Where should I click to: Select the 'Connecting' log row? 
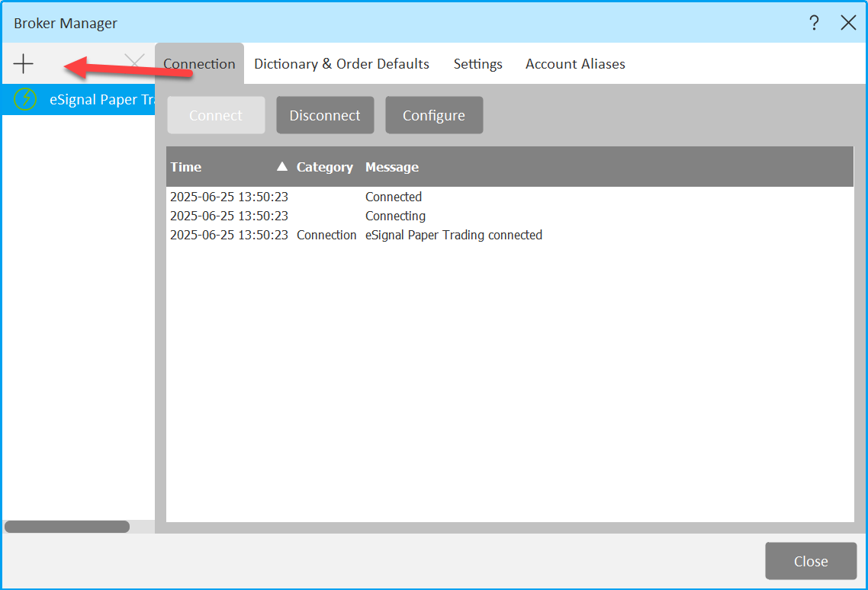tap(395, 216)
